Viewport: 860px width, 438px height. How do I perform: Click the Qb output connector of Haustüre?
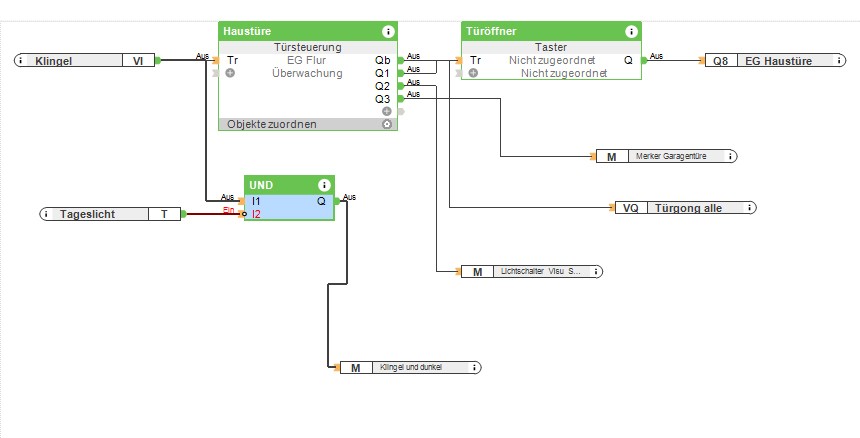tap(400, 60)
